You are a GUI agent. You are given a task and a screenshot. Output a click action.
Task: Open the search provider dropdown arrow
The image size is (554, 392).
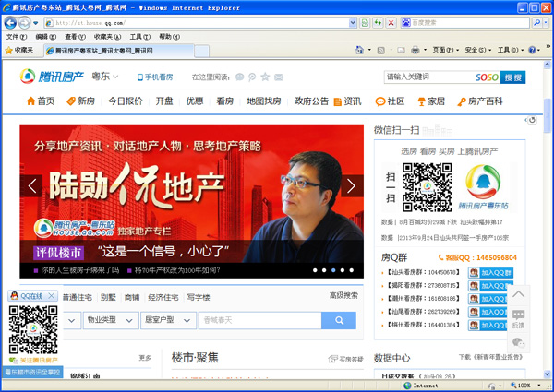pos(547,23)
